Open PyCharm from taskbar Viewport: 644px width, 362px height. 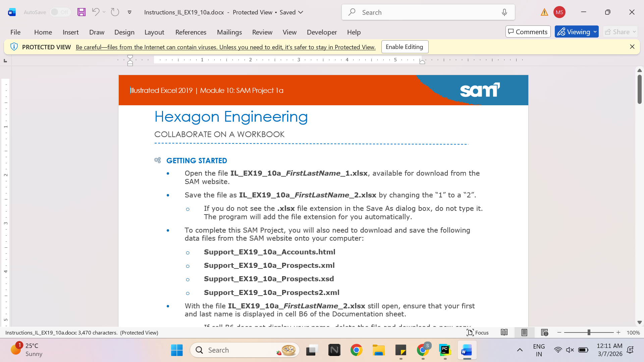pyautogui.click(x=445, y=350)
